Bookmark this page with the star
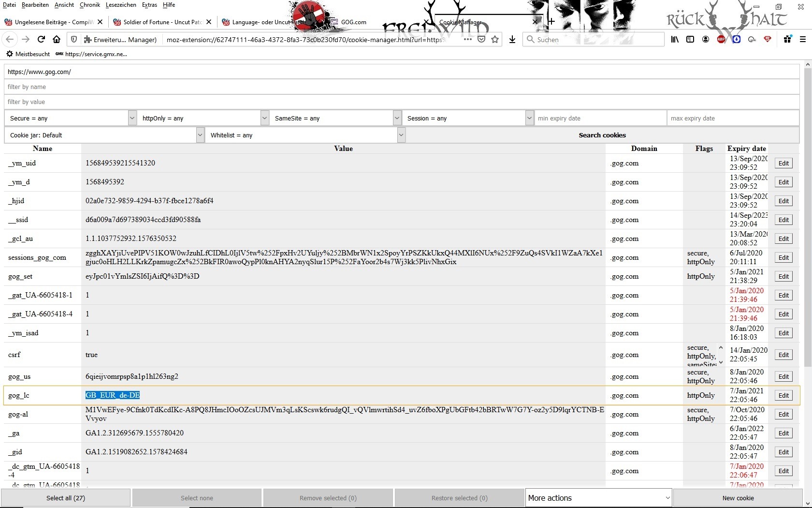 pyautogui.click(x=495, y=40)
